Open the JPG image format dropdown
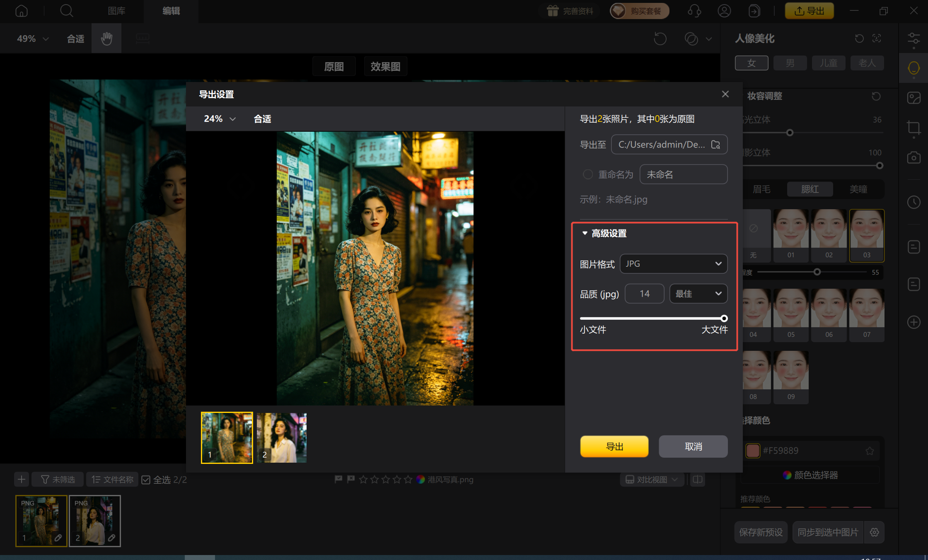 pyautogui.click(x=673, y=264)
